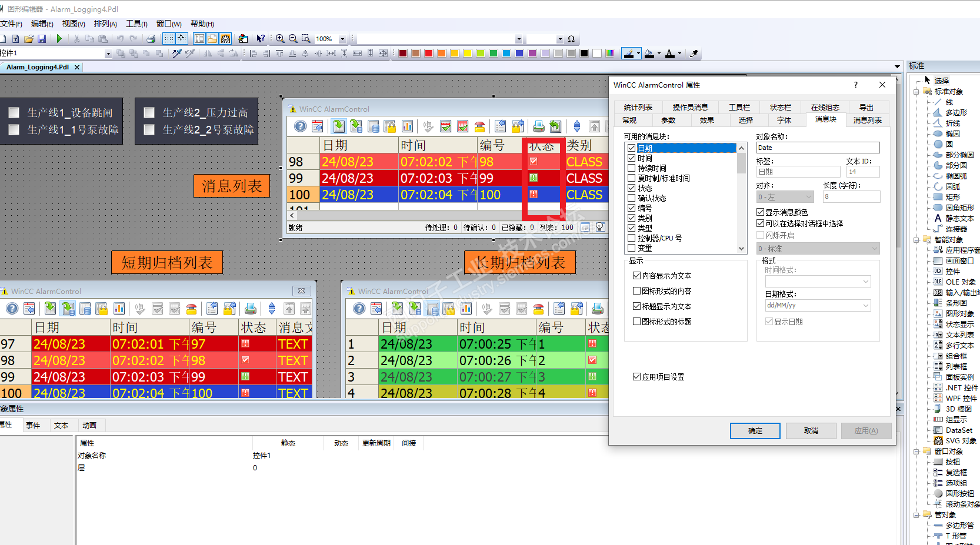The height and width of the screenshot is (545, 980).
Task: Pick the 矩形 rectangle object
Action: click(952, 198)
